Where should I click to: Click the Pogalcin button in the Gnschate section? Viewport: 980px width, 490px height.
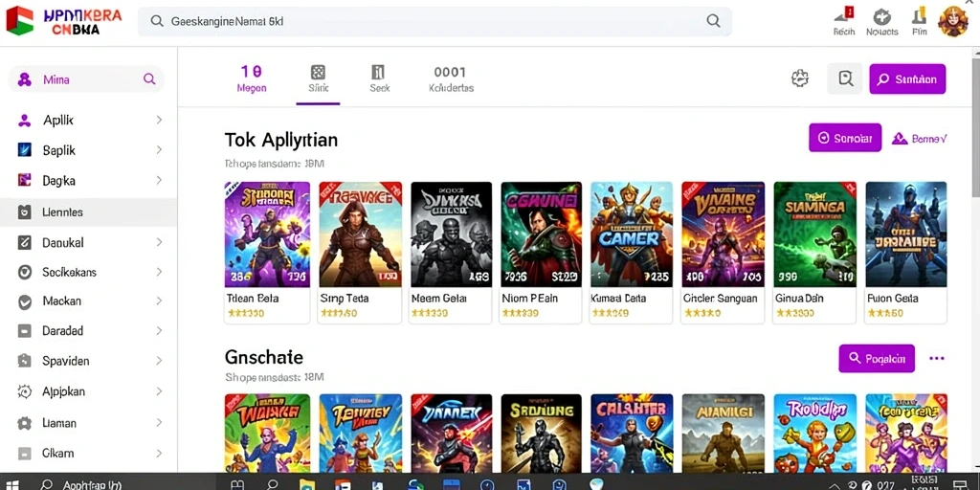point(877,358)
